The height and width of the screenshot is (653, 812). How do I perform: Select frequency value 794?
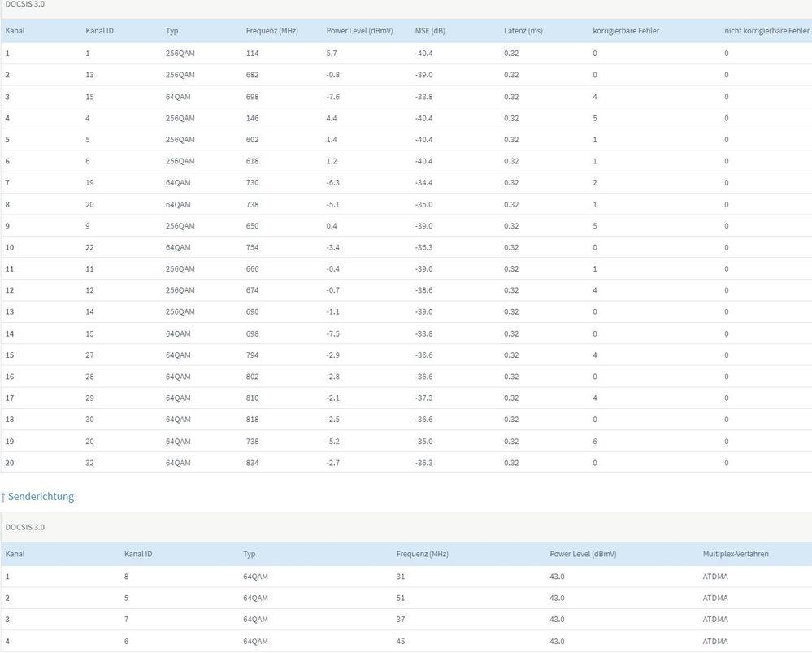coord(252,355)
